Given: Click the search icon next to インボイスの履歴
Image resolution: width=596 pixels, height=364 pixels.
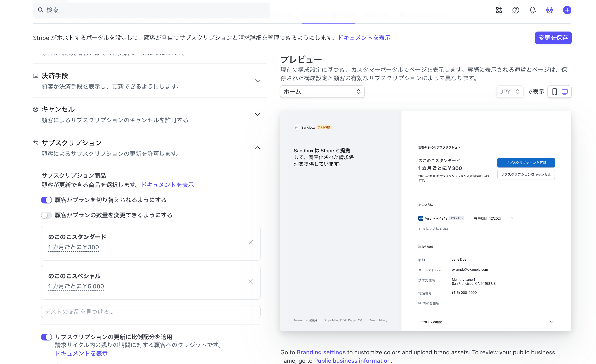Looking at the screenshot, I should pyautogui.click(x=551, y=322).
